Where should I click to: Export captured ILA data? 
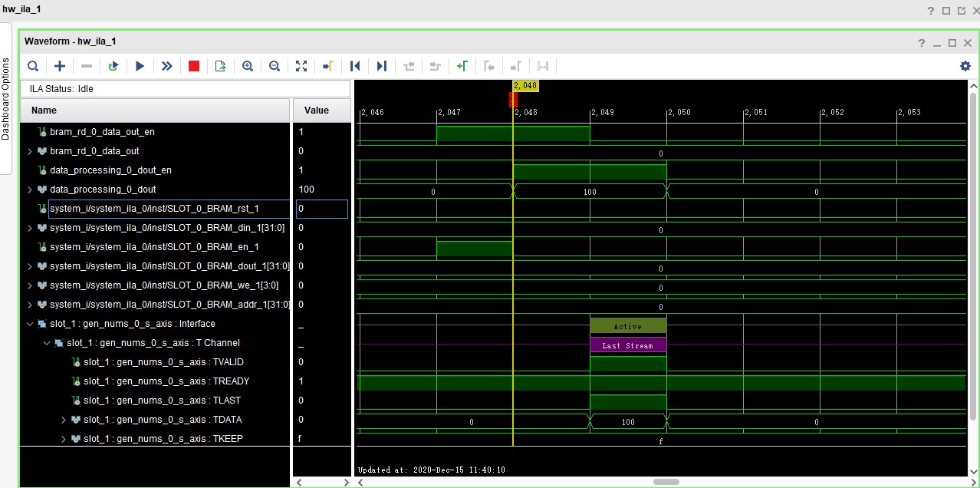point(220,66)
